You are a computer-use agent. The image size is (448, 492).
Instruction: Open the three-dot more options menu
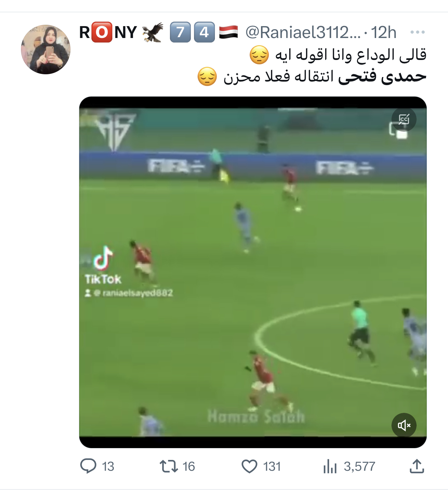click(418, 32)
